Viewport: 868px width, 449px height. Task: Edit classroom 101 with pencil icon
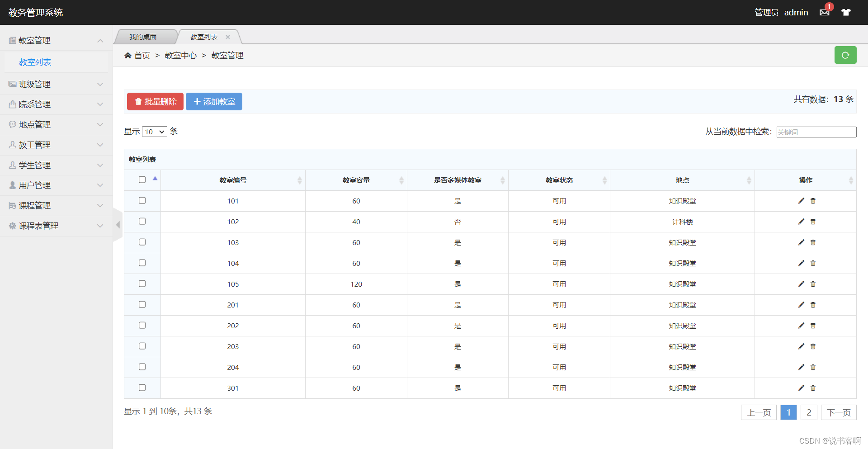(x=801, y=201)
